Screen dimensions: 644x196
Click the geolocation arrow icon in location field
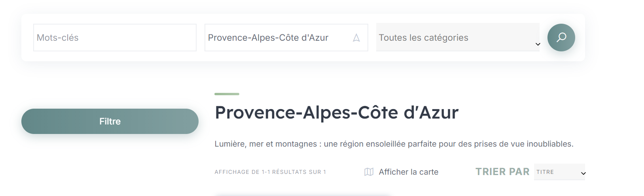pos(356,38)
